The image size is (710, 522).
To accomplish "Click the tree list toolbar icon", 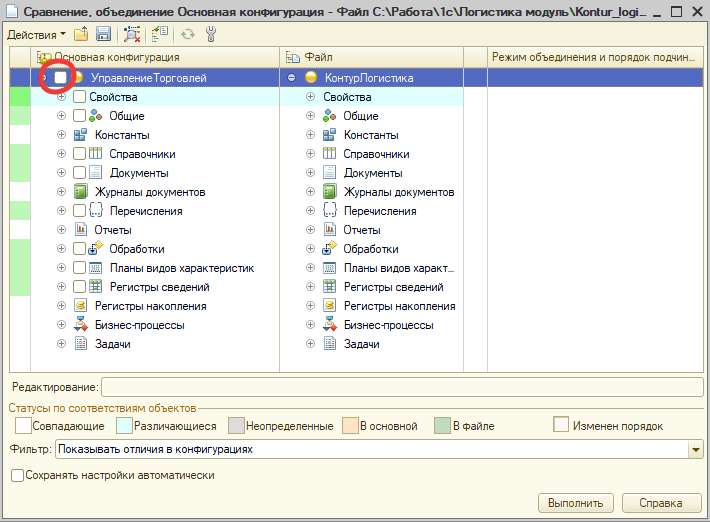I will 159,34.
